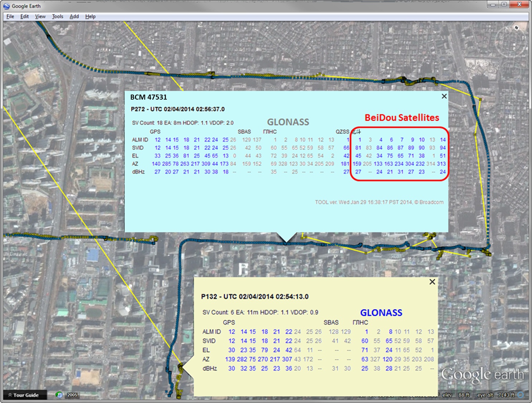Minimize the Google Earth window
Viewport: 532px width, 403px height.
(493, 4)
